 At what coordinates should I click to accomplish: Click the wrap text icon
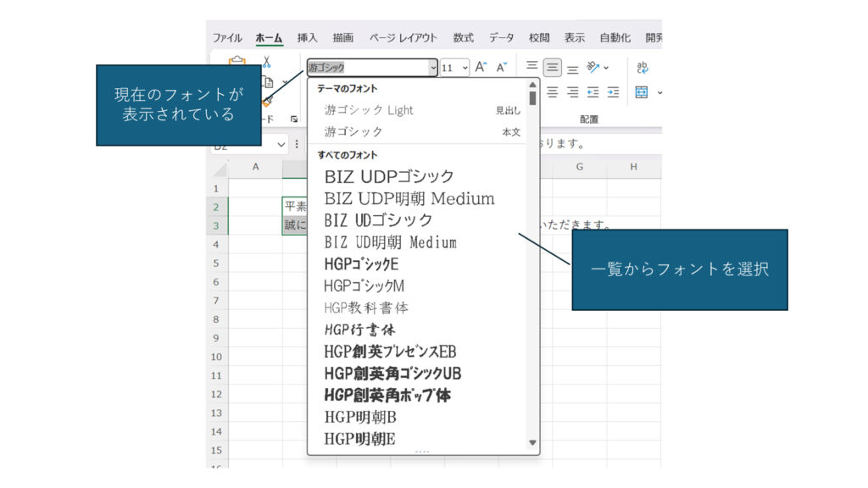[x=643, y=68]
